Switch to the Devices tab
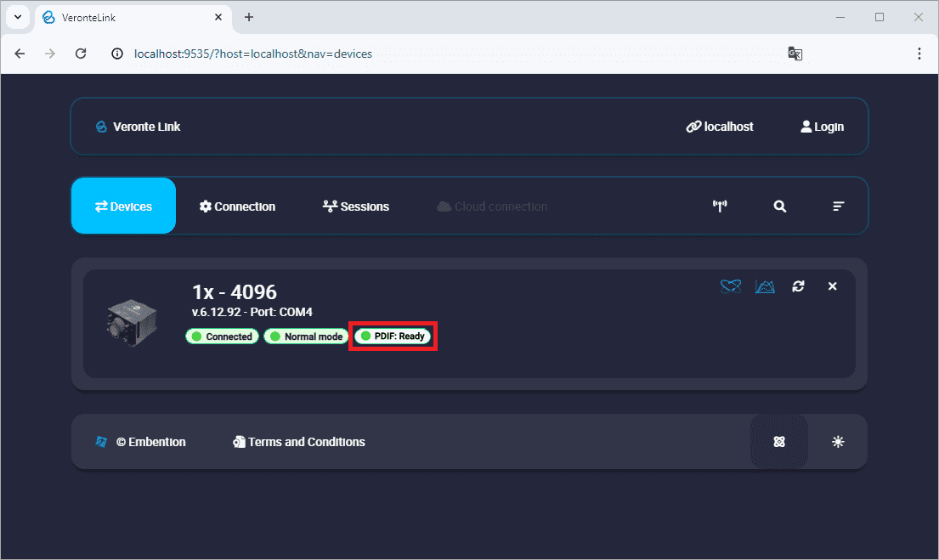Viewport: 939px width, 560px height. click(x=123, y=206)
